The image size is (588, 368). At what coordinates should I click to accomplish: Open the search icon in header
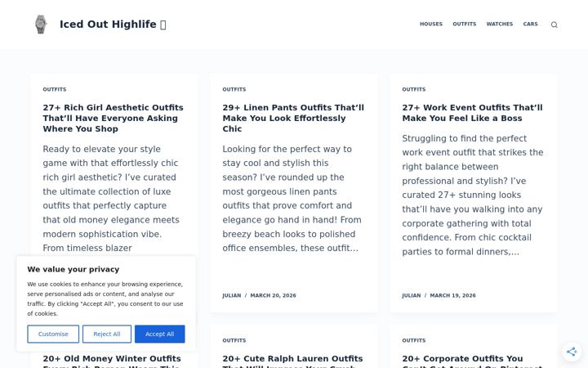pos(554,25)
